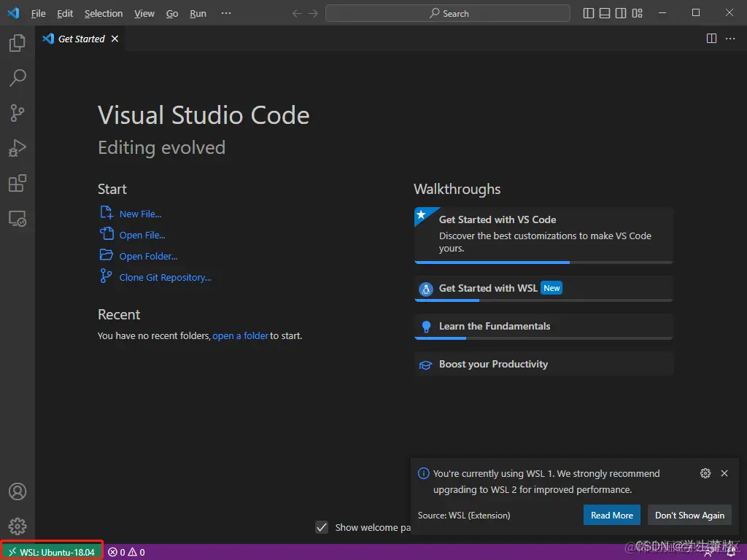Image resolution: width=747 pixels, height=560 pixels.
Task: Open the Go menu
Action: (x=172, y=13)
